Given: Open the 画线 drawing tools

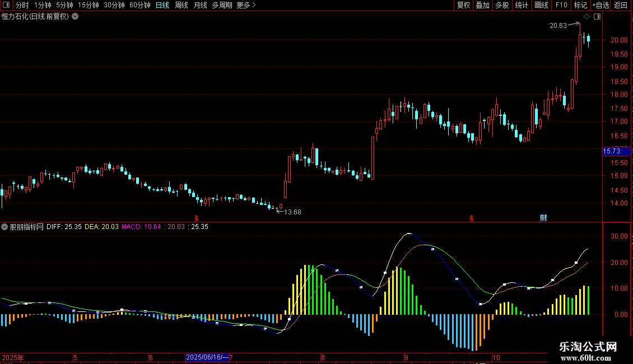Looking at the screenshot, I should click(541, 5).
